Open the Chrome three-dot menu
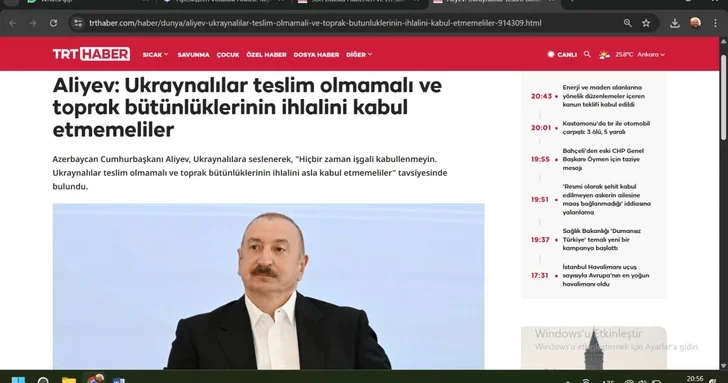Screen dimensions: 728x383 click(x=715, y=23)
